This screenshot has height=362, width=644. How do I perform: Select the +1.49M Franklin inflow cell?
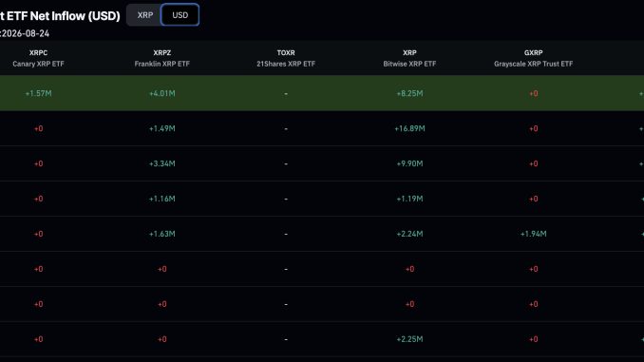click(x=162, y=128)
